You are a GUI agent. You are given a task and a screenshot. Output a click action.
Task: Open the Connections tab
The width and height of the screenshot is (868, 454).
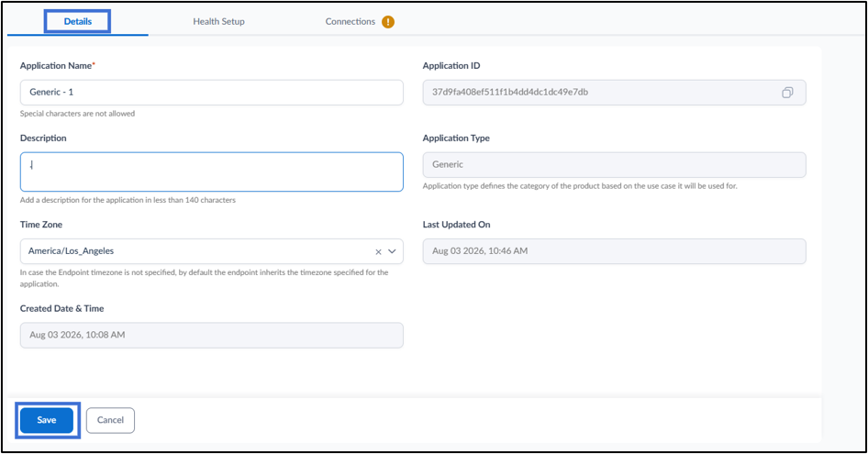pyautogui.click(x=351, y=22)
